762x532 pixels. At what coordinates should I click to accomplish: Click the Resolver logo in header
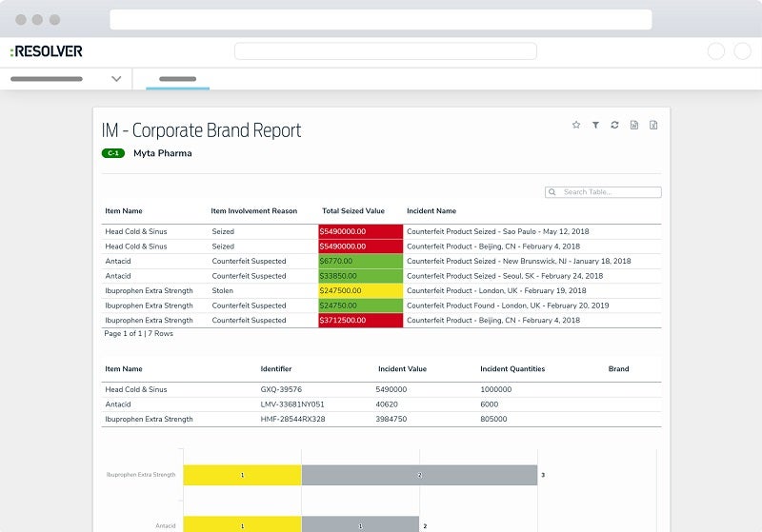47,51
